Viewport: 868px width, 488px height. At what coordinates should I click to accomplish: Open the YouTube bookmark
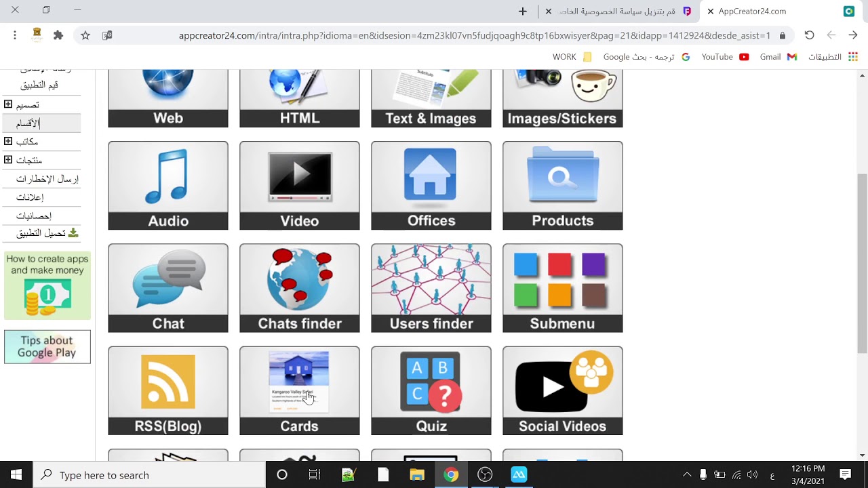click(x=725, y=57)
